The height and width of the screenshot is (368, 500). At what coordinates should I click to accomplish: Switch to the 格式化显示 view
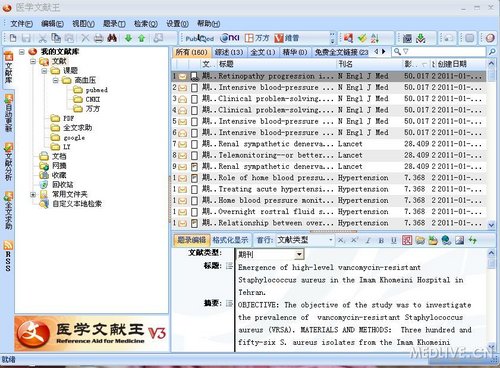[230, 240]
